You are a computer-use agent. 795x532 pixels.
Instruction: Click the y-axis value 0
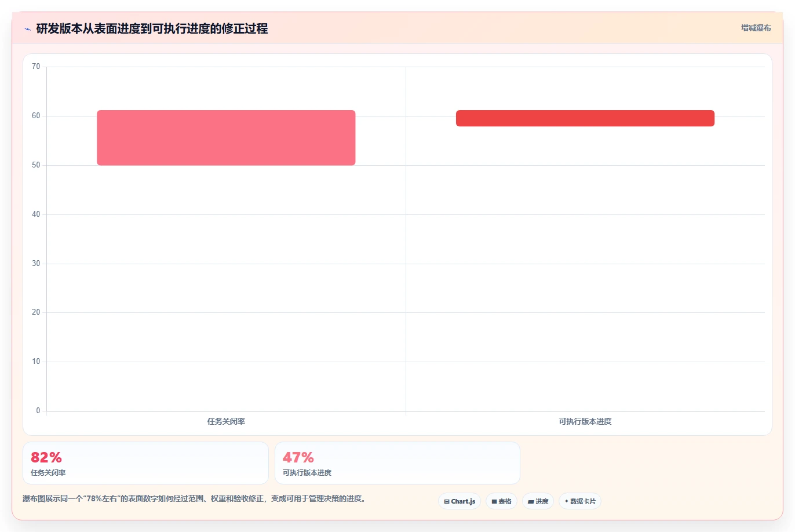pyautogui.click(x=38, y=411)
